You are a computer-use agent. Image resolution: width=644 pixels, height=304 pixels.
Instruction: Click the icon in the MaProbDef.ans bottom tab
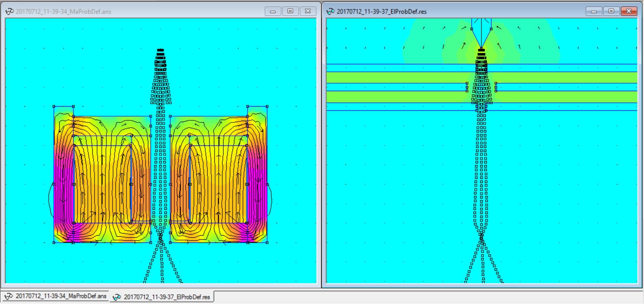point(9,296)
